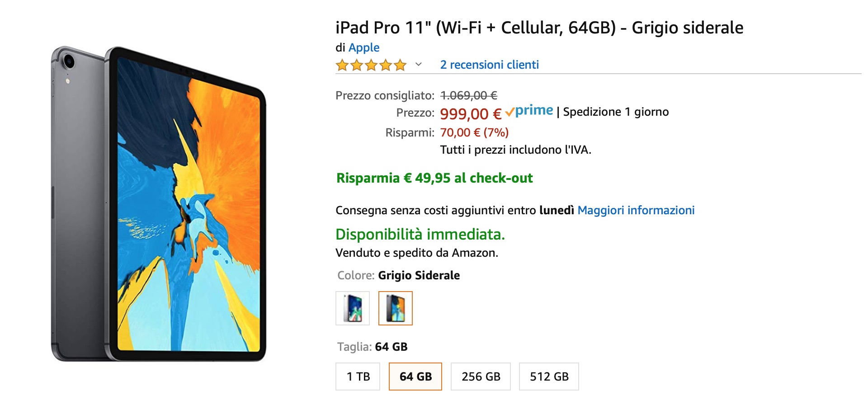Image resolution: width=868 pixels, height=405 pixels.
Task: Keep 64 GB size selected
Action: coord(415,376)
